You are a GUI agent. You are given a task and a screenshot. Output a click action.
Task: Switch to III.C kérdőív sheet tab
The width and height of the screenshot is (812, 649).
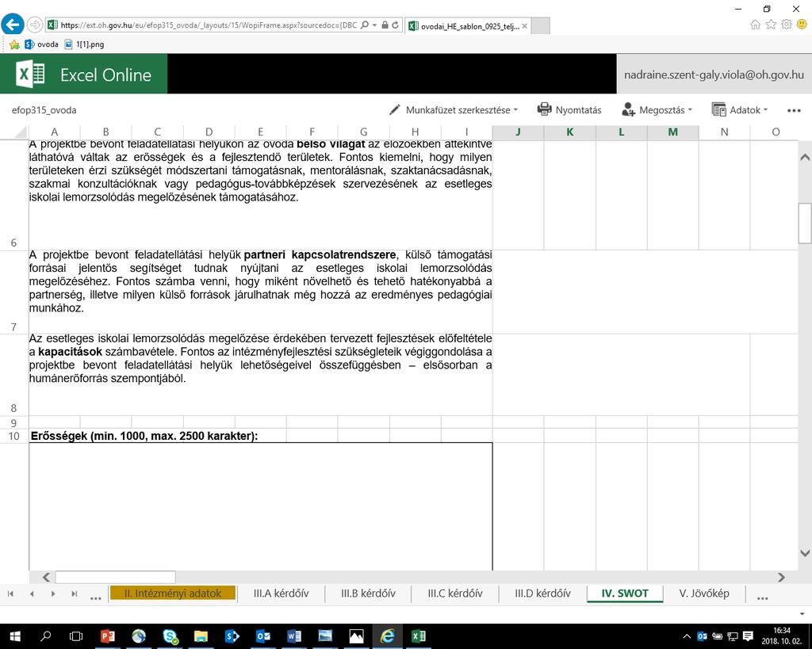point(455,594)
